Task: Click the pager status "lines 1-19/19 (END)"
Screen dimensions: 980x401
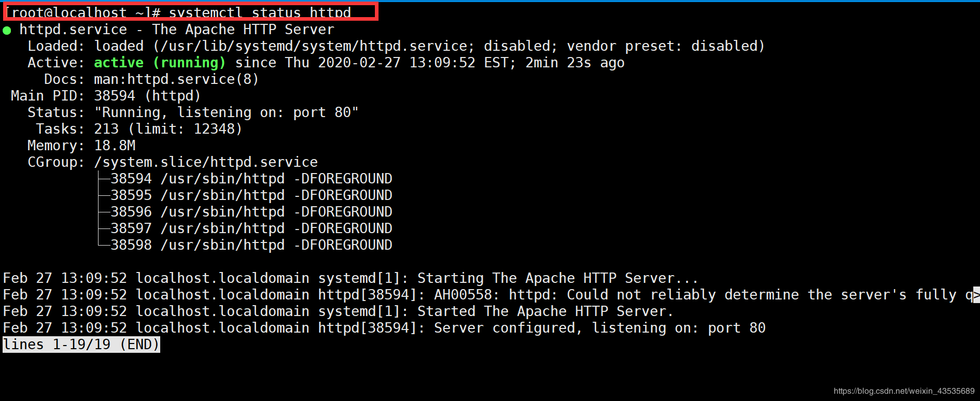Action: pos(81,345)
